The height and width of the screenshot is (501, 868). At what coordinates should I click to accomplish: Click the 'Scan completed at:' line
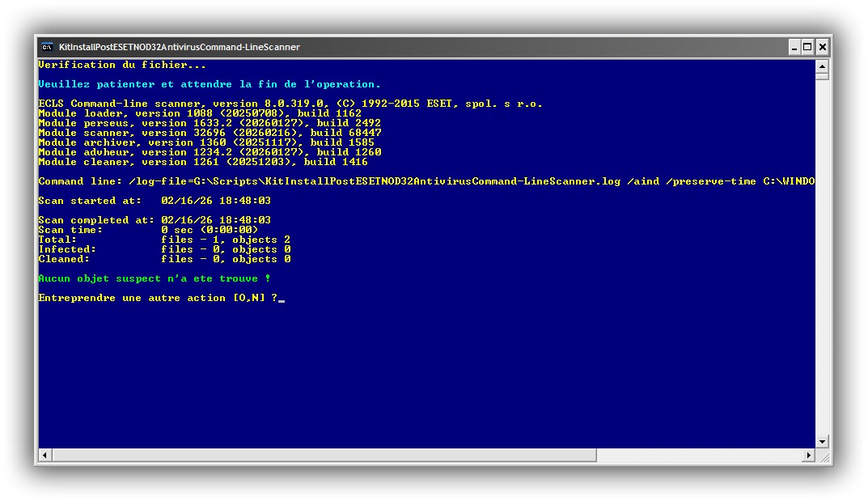point(155,220)
